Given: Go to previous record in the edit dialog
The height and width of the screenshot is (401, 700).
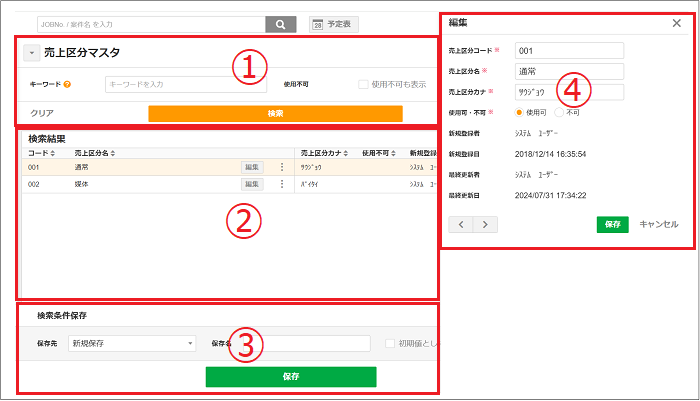Looking at the screenshot, I should click(x=461, y=225).
